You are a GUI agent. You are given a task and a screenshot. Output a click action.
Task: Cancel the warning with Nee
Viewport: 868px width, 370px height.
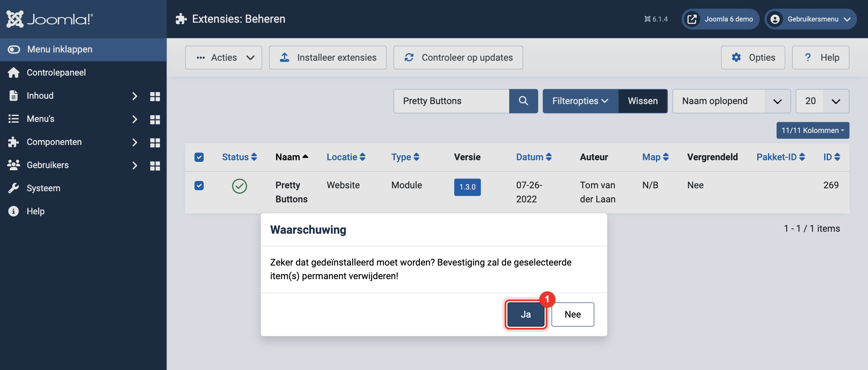[x=573, y=315]
